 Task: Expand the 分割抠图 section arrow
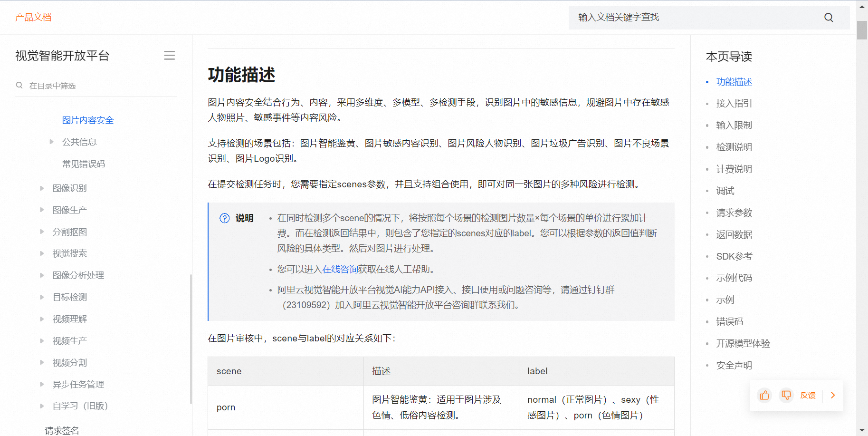42,232
